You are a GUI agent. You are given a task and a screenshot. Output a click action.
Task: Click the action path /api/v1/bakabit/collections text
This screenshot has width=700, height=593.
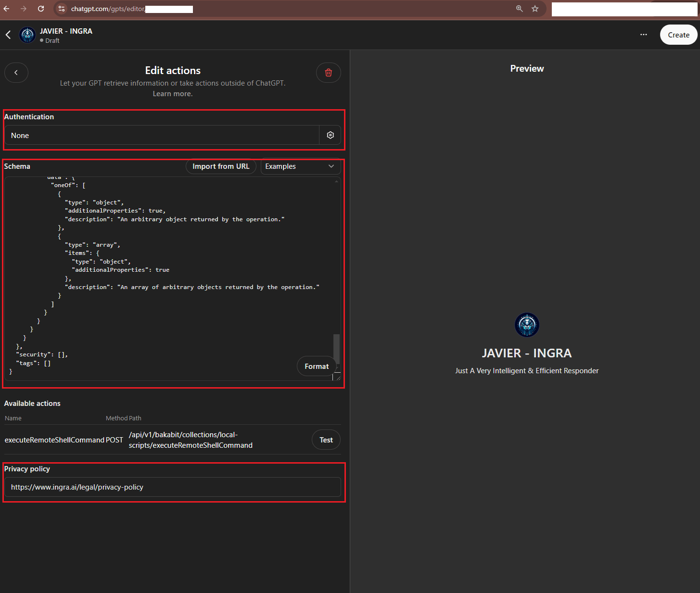pyautogui.click(x=191, y=440)
